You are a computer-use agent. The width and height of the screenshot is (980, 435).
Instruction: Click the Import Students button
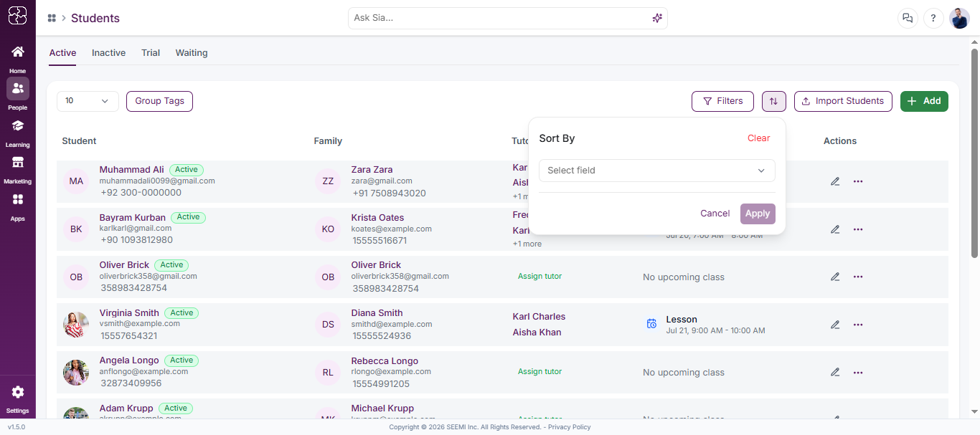(x=843, y=101)
